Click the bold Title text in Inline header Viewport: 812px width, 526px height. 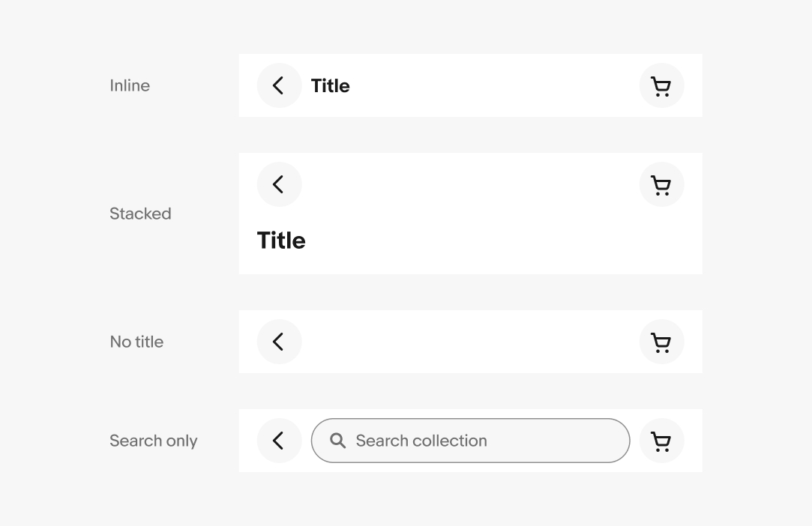tap(330, 86)
